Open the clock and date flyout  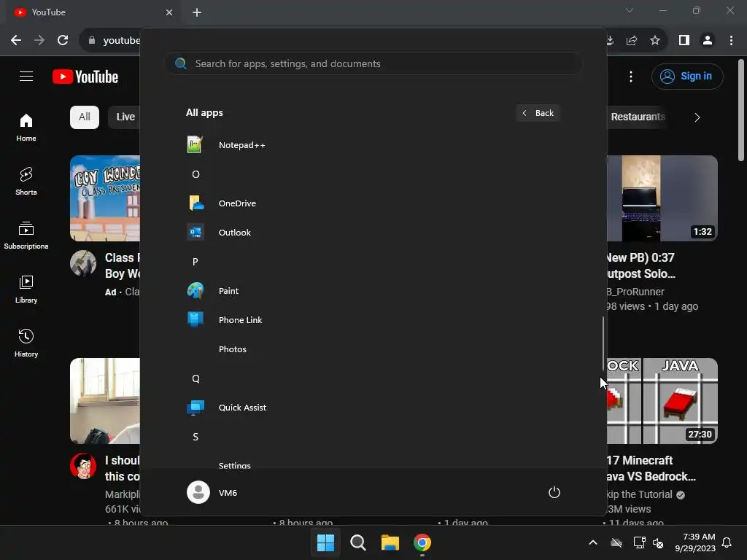695,542
